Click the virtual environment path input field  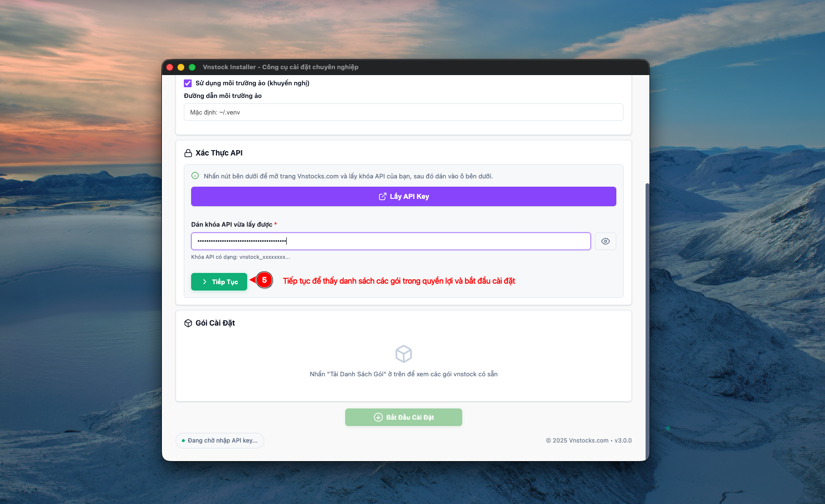404,112
